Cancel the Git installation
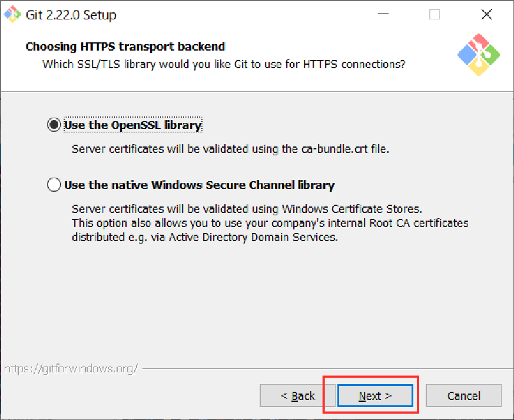Image resolution: width=514 pixels, height=420 pixels. 463,396
